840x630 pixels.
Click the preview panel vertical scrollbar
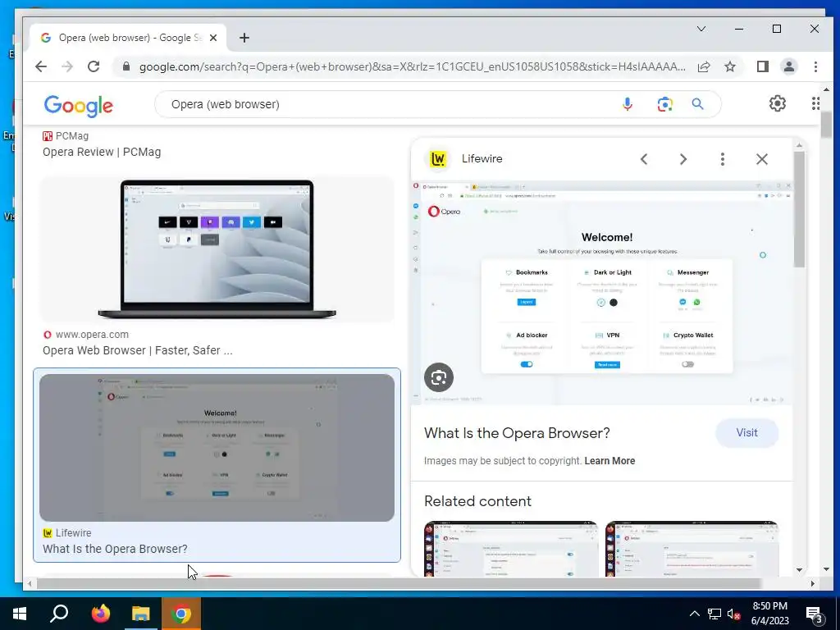[x=799, y=209]
